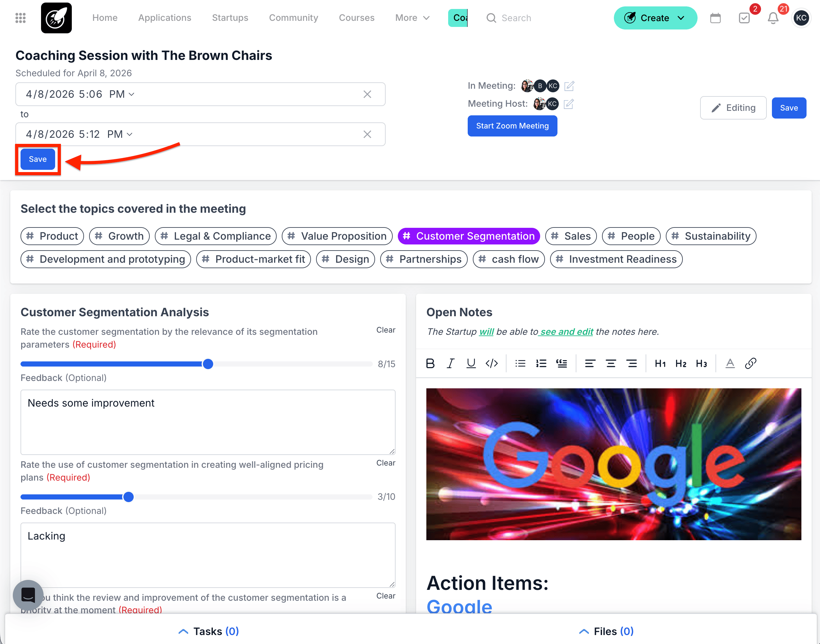Toggle the Investment Readiness topic tag
Viewport: 820px width, 644px height.
(616, 260)
